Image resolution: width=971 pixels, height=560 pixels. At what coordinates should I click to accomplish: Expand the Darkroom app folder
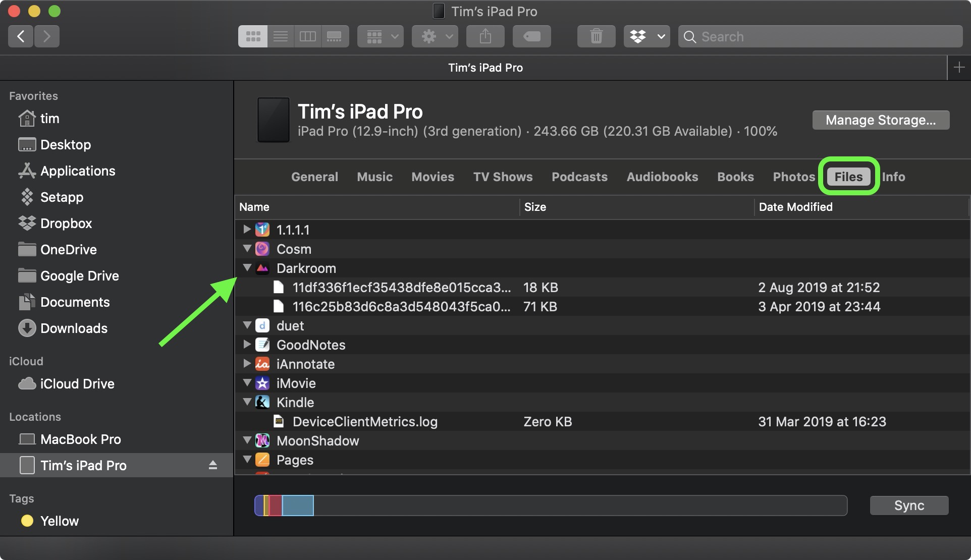[x=247, y=267]
